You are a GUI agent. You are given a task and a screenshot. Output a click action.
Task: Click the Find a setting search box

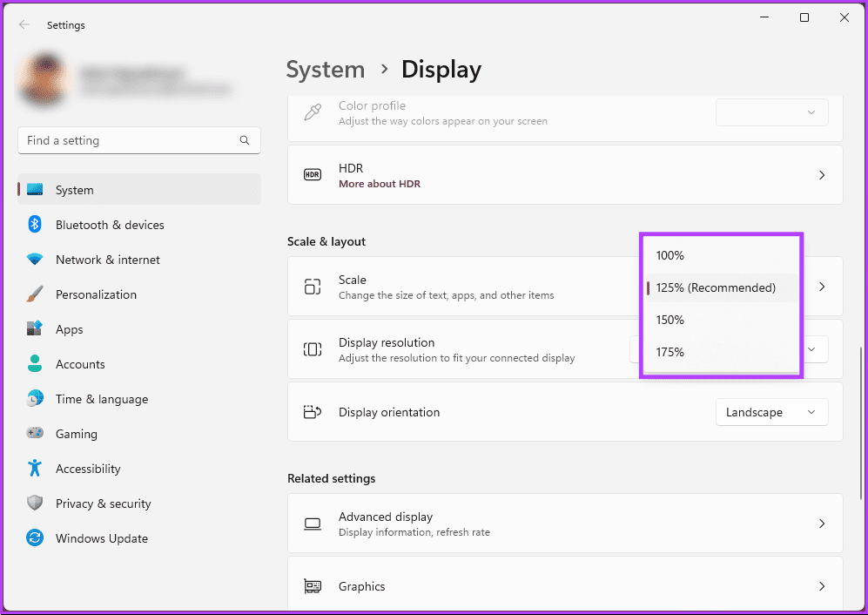pyautogui.click(x=138, y=140)
